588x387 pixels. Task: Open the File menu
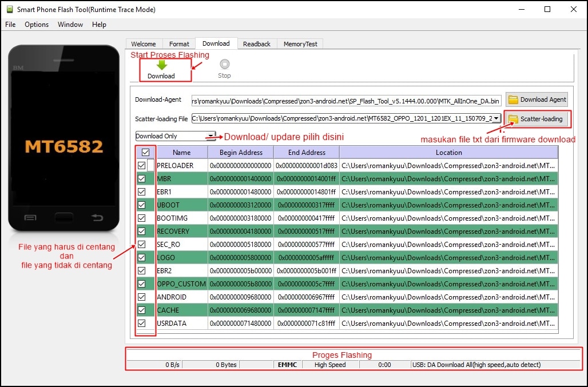point(10,25)
